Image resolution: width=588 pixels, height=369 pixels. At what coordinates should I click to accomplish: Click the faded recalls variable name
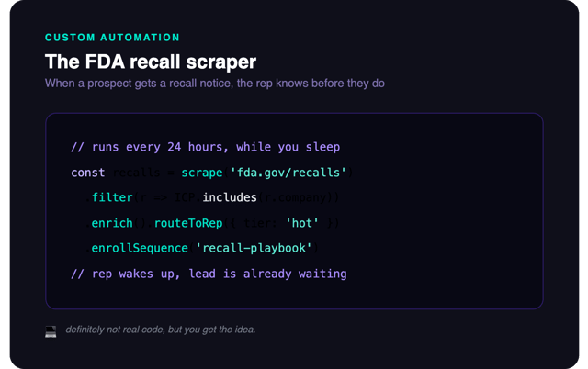[137, 173]
